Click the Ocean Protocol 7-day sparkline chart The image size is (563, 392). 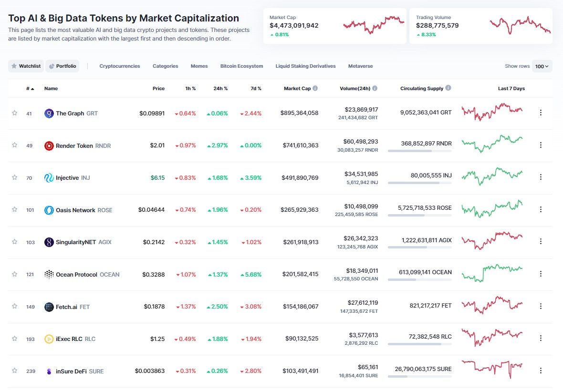click(x=492, y=272)
